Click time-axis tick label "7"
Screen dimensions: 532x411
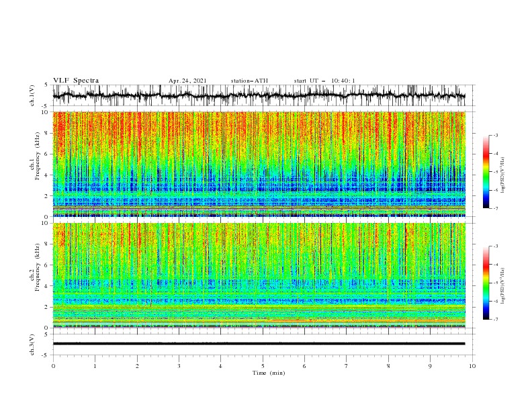click(x=347, y=366)
